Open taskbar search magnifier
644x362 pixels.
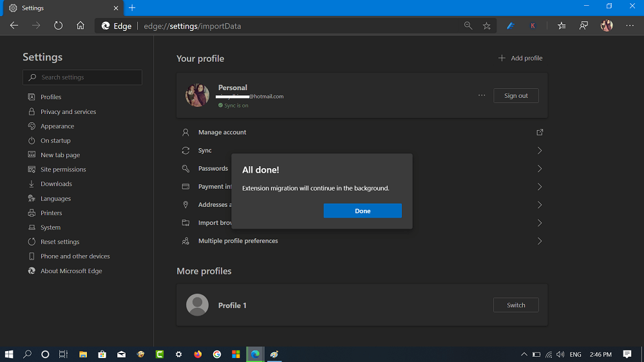pos(27,354)
